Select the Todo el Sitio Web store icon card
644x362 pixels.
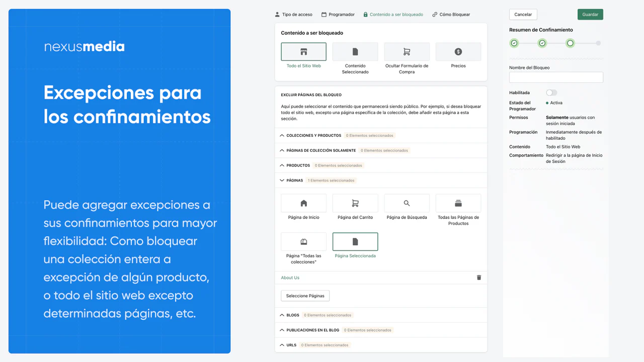pyautogui.click(x=303, y=52)
